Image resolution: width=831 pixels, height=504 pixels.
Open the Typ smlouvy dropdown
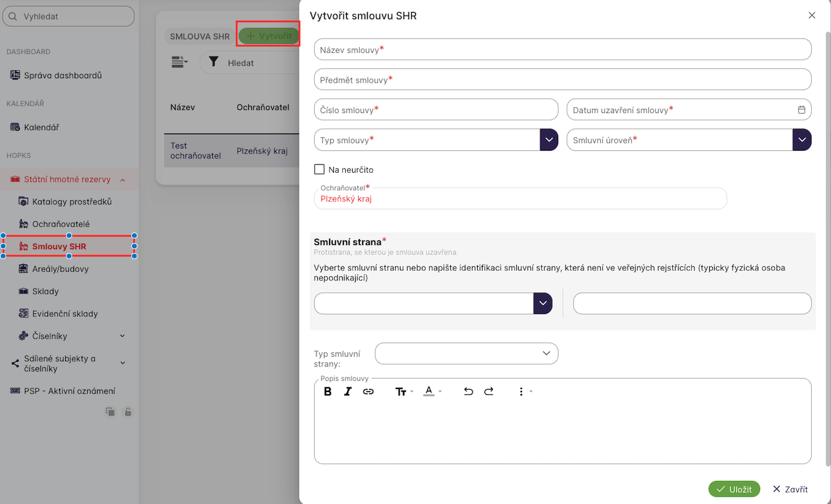coord(549,140)
